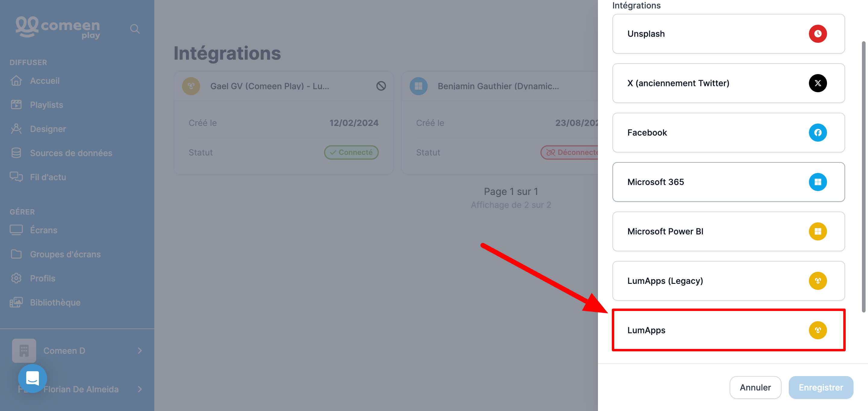This screenshot has height=411, width=868.
Task: Go to Profils menu item
Action: [42, 278]
